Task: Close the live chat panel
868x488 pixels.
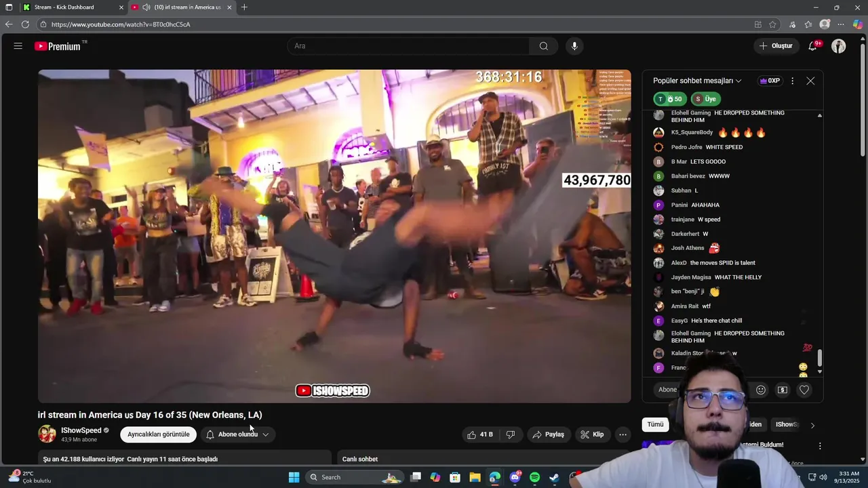Action: pos(810,81)
